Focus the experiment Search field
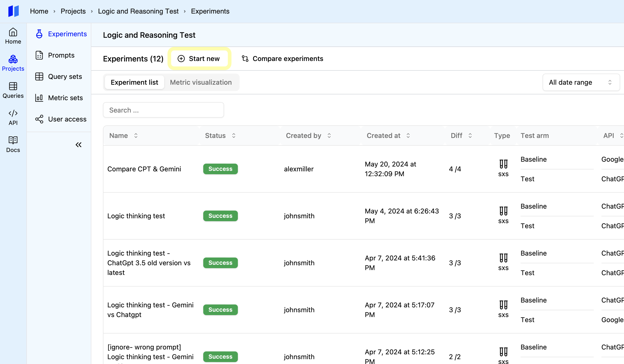624x364 pixels. [x=164, y=110]
